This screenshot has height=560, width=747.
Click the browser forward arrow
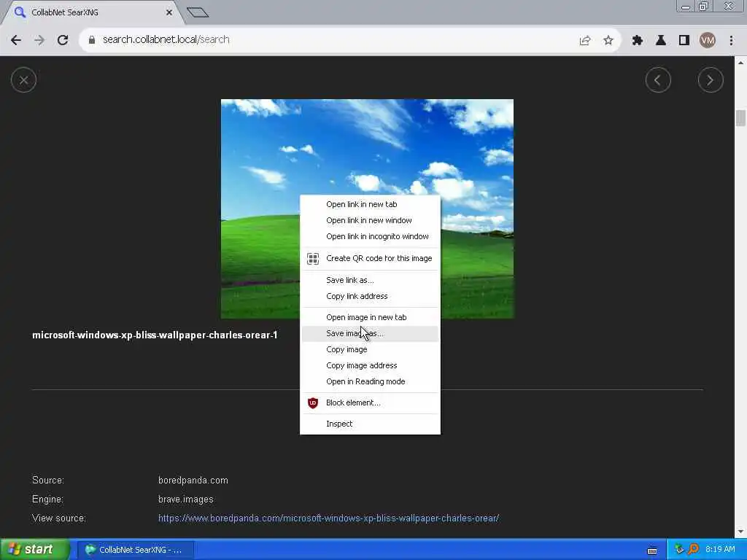pyautogui.click(x=39, y=40)
